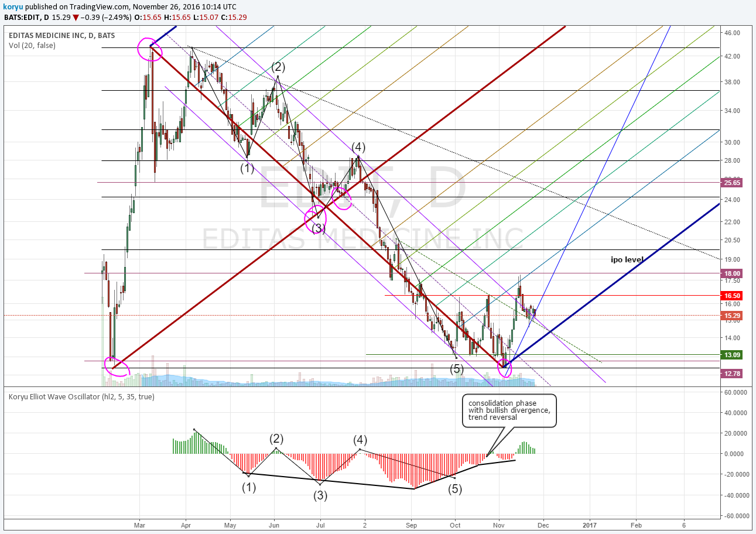The height and width of the screenshot is (534, 756).
Task: Click the 14.00 tick on price axis
Action: pyautogui.click(x=732, y=338)
